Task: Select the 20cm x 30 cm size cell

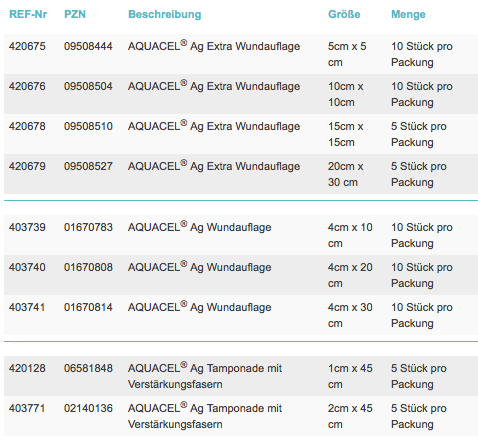Action: tap(345, 174)
